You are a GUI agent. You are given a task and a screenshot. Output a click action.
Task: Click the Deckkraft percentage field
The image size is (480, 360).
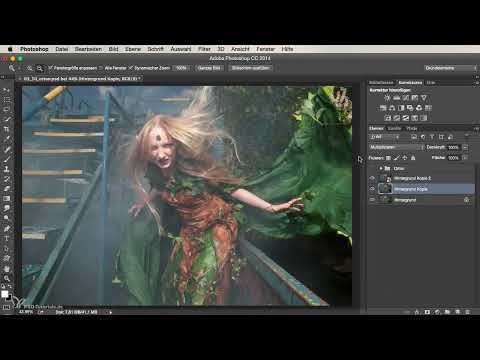pyautogui.click(x=453, y=147)
